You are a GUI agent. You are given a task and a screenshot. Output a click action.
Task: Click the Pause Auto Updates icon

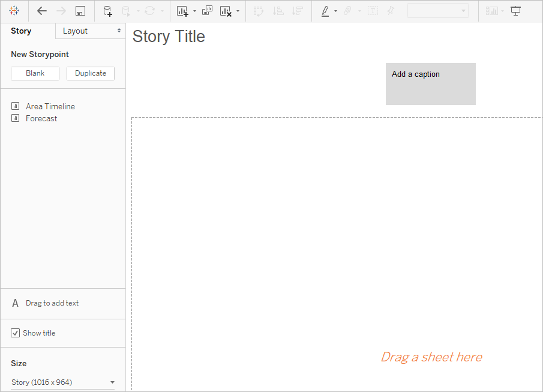point(127,11)
